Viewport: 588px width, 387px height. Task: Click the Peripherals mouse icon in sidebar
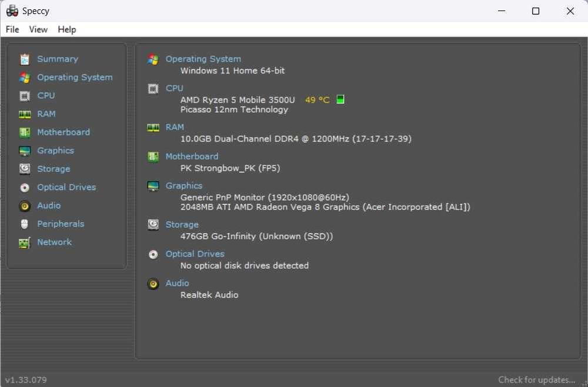click(25, 224)
